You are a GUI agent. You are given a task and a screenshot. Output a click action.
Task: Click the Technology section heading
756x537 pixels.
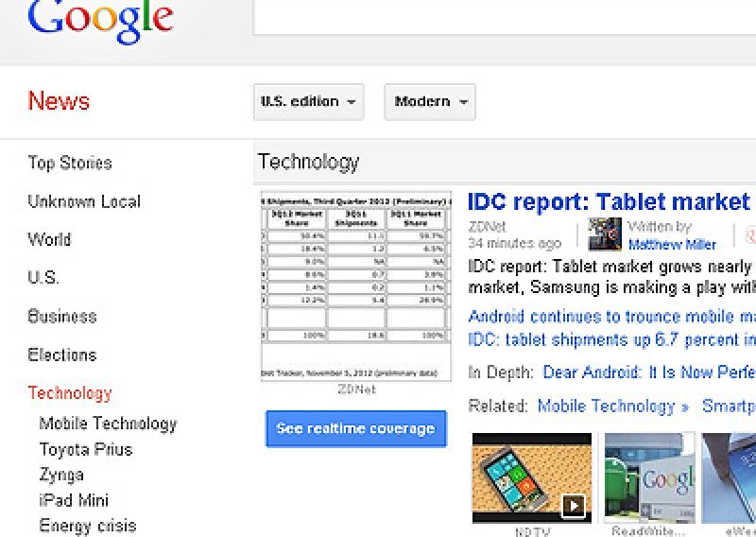309,162
